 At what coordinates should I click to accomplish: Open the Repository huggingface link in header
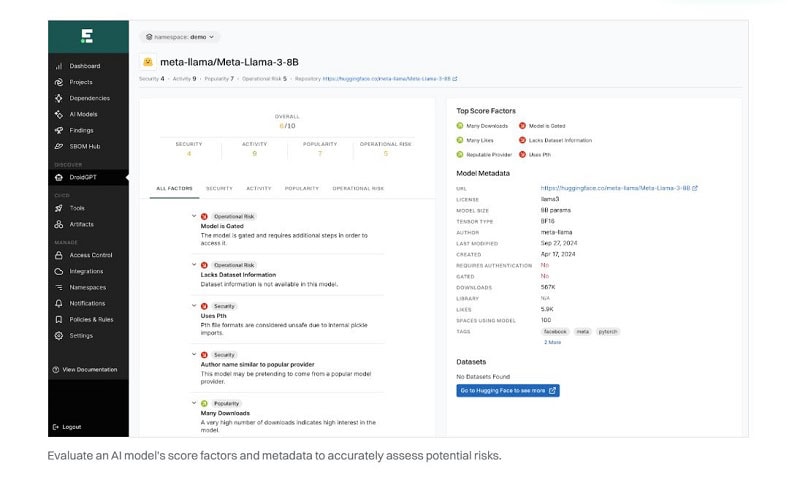click(387, 79)
